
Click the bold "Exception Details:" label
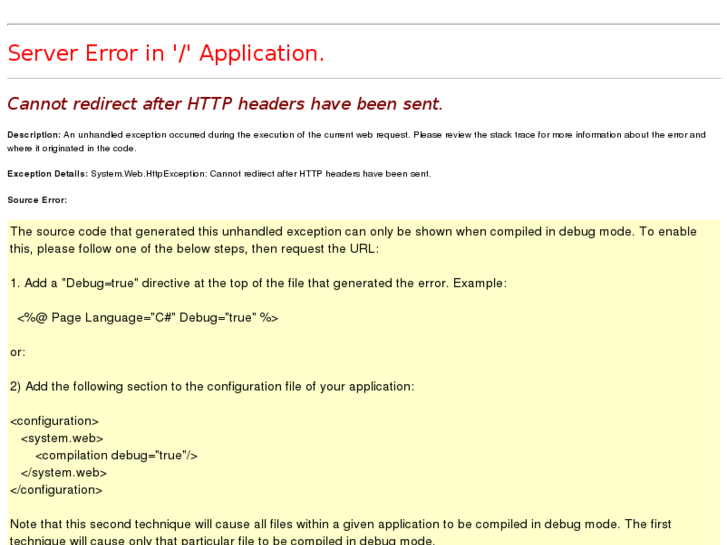[47, 174]
